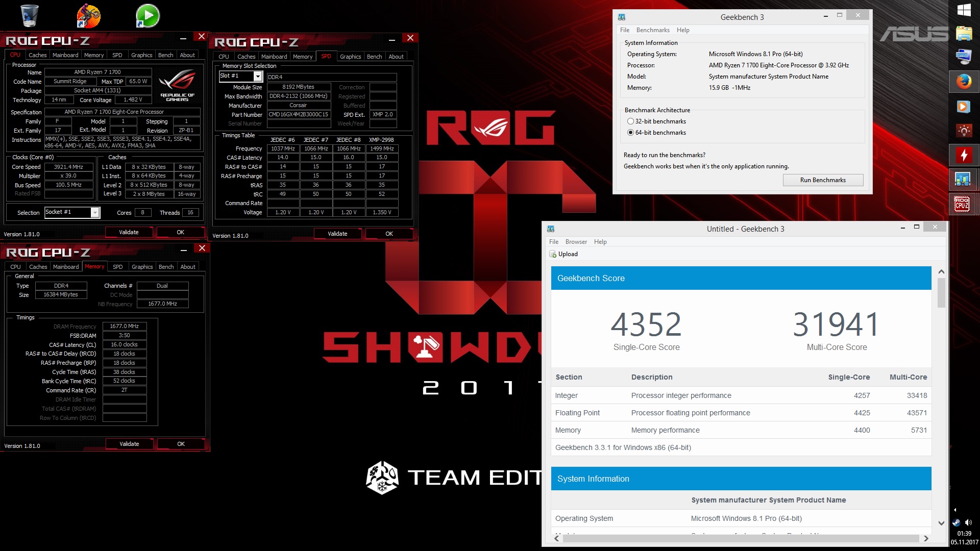
Task: Click the Core Speed value 3921.4 MHz
Action: pyautogui.click(x=68, y=167)
